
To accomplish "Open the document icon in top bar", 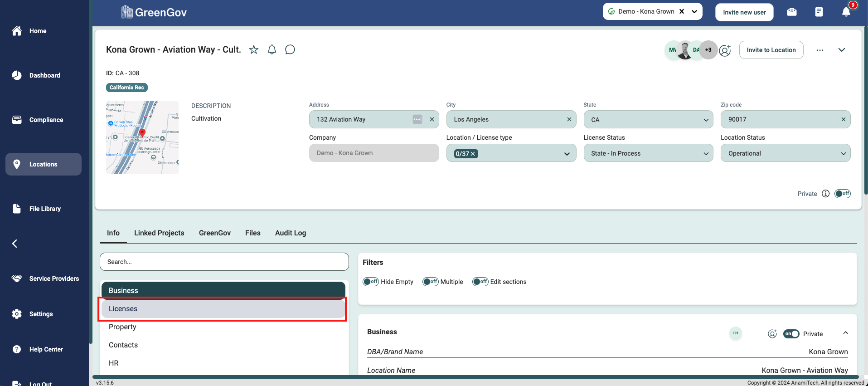I will pos(819,12).
